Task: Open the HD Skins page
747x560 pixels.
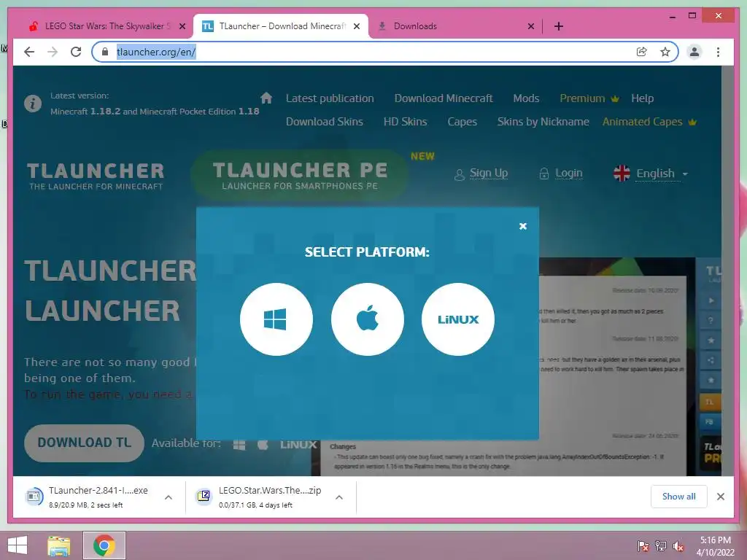Action: 406,122
